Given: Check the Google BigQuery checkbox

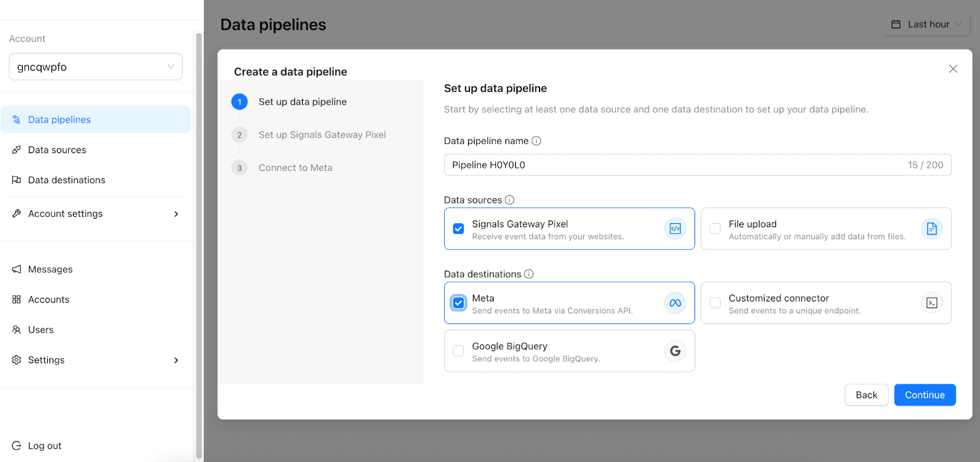Looking at the screenshot, I should (458, 351).
